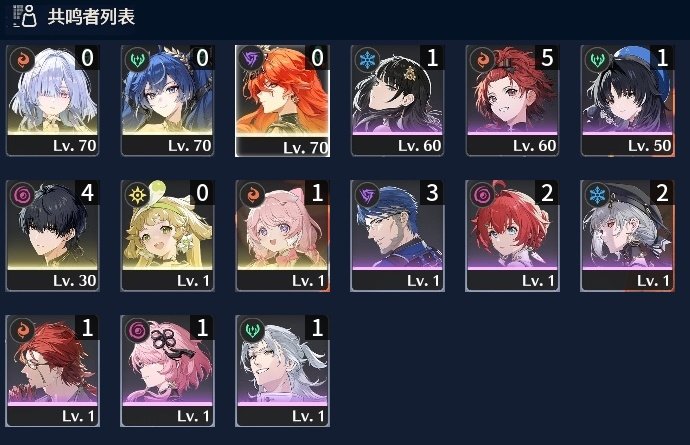Click the sun spectro icon on blonde character
Screen dimensions: 690x445
137,194
